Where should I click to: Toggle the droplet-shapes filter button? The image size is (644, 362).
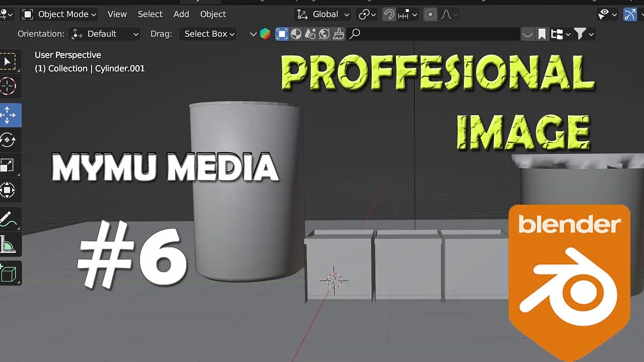click(x=310, y=34)
